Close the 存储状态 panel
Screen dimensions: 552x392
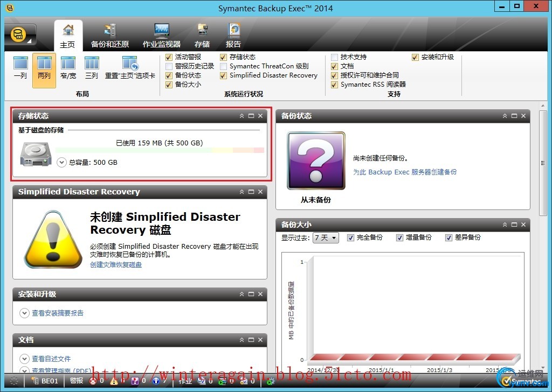click(x=260, y=116)
